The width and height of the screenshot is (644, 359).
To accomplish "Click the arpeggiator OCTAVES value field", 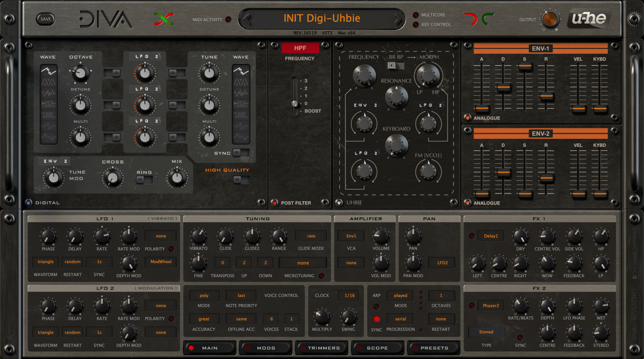I will 441,296.
